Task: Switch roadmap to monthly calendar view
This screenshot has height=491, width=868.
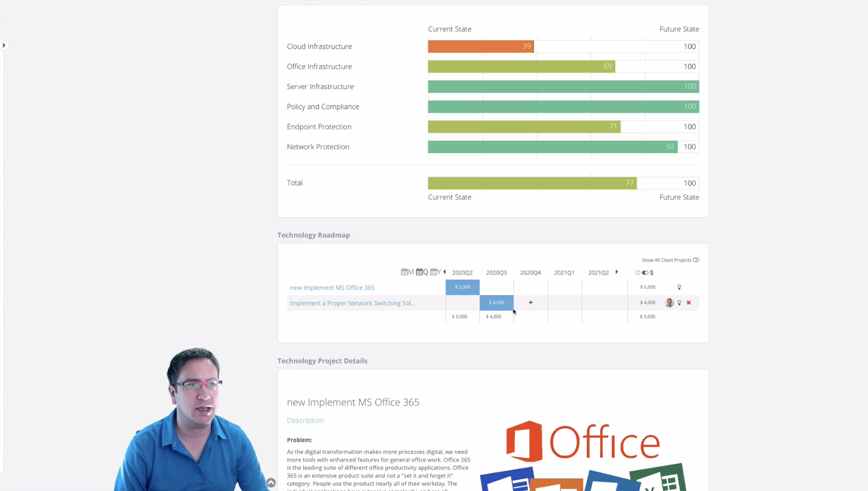Action: pos(407,272)
